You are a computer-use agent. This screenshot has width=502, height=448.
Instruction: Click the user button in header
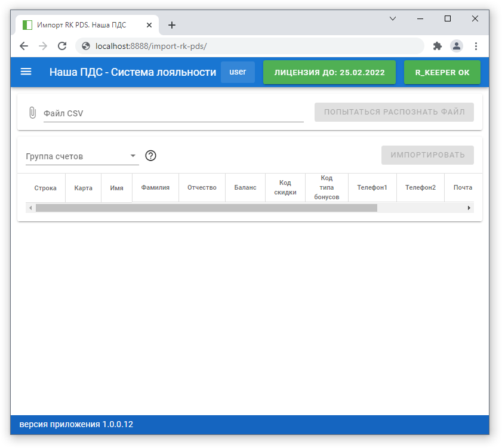(238, 72)
